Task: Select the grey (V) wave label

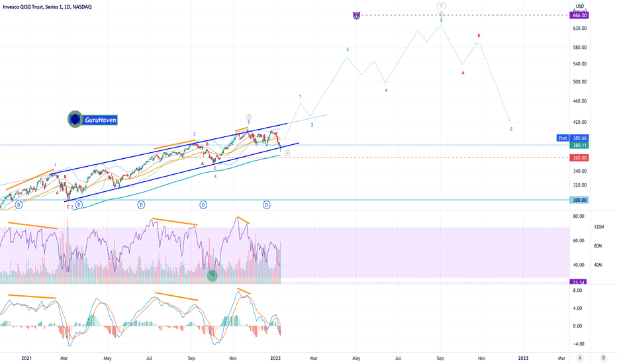Action: pyautogui.click(x=442, y=5)
